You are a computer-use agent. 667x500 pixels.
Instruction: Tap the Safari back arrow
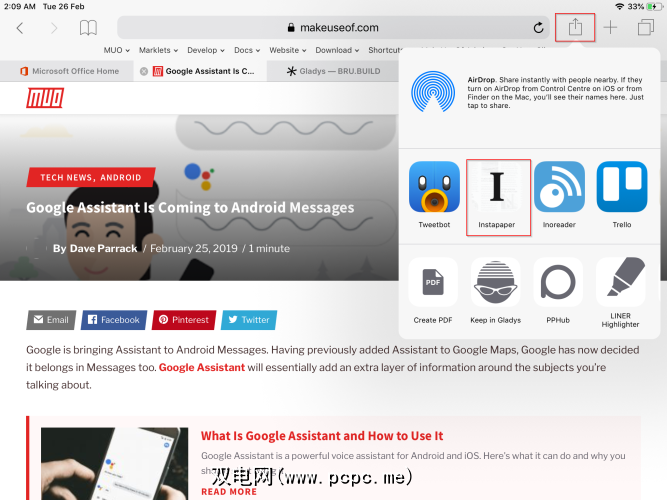point(20,28)
